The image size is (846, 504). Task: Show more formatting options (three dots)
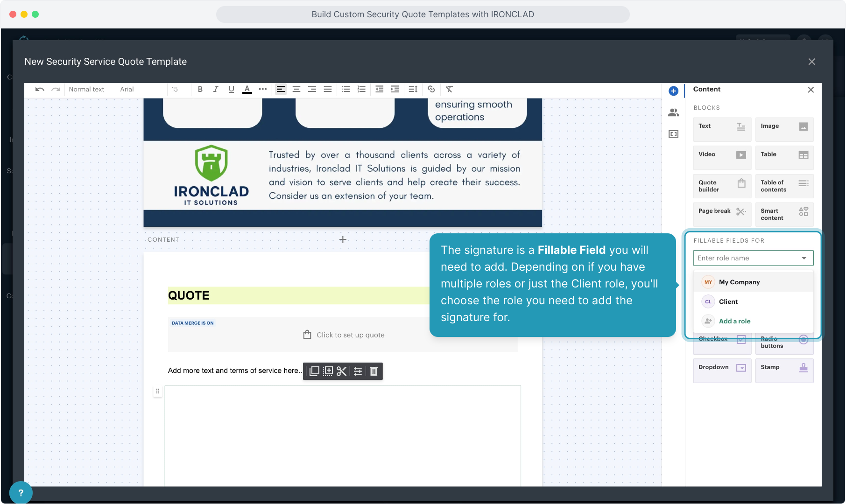pos(263,89)
